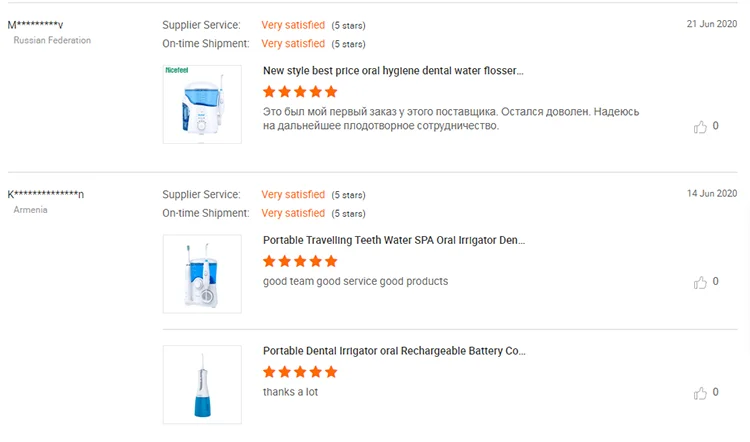
Task: Click thumbs-up on 'good team good service' review
Action: [700, 282]
